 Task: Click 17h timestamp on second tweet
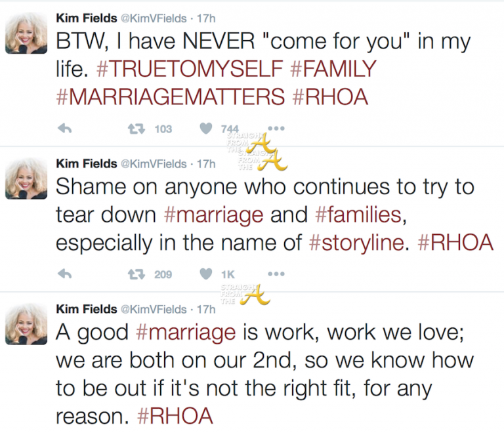pyautogui.click(x=205, y=163)
